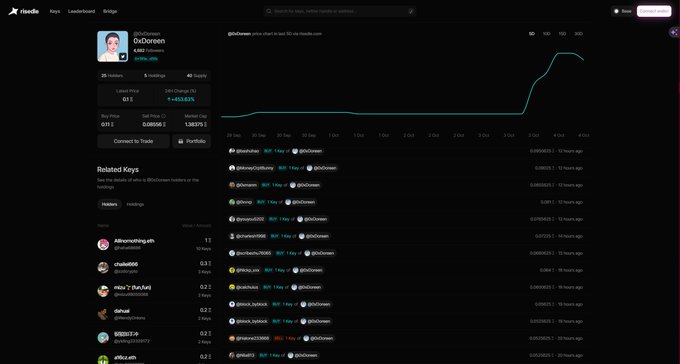Open the Base network selector
This screenshot has width=680, height=364.
click(x=622, y=11)
